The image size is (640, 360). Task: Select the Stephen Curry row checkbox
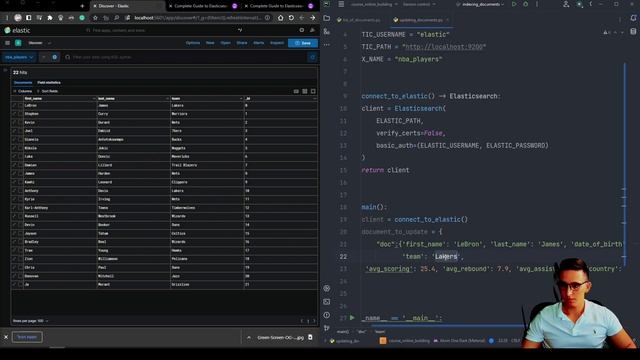(20, 114)
